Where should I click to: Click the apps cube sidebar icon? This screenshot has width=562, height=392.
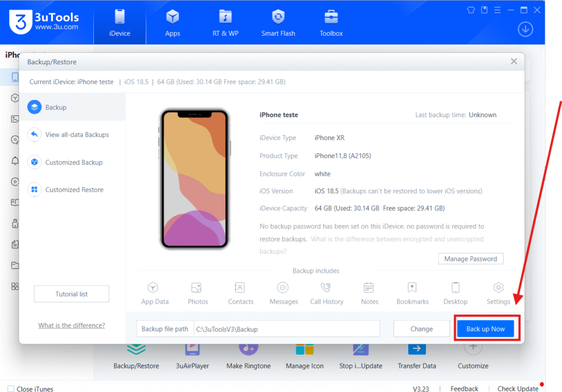point(15,98)
